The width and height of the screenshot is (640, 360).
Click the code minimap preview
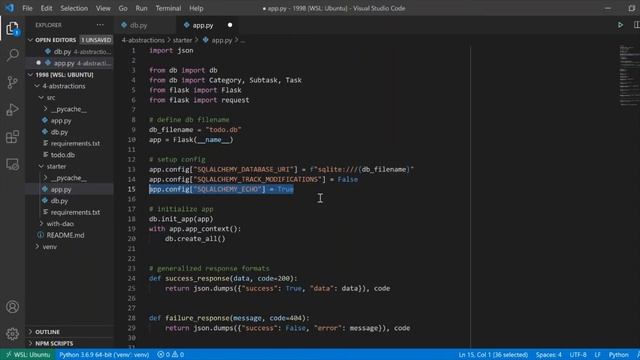coord(629,76)
